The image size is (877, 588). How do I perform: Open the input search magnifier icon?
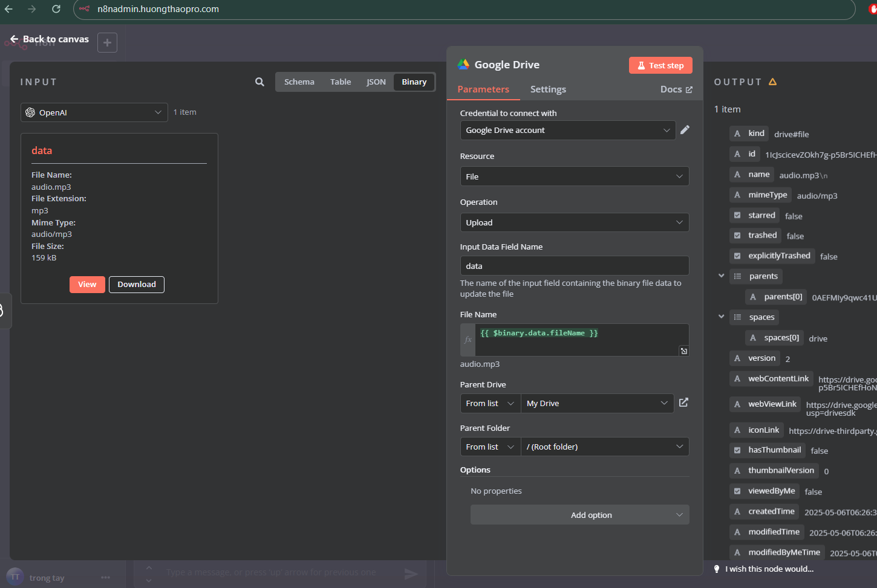(259, 82)
